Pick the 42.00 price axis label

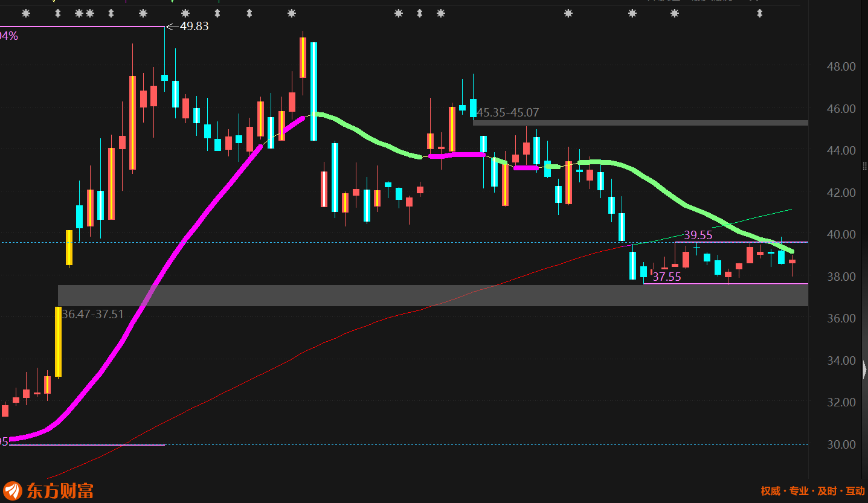point(841,193)
